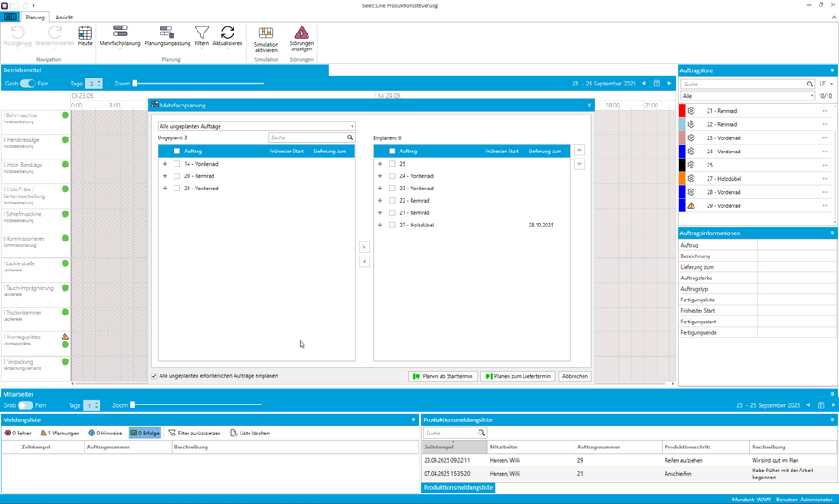Check the box for 14 - Vorderrad
Screen dimensions: 839x504
click(176, 164)
